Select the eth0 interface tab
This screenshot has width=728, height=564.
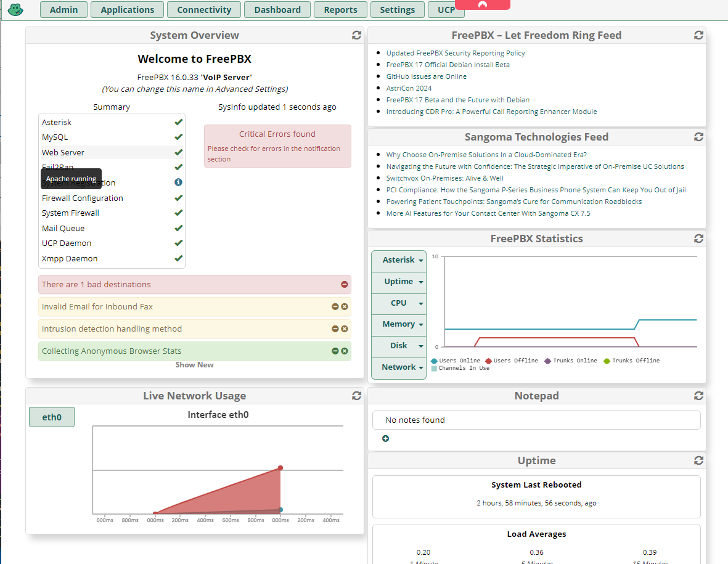click(x=52, y=417)
